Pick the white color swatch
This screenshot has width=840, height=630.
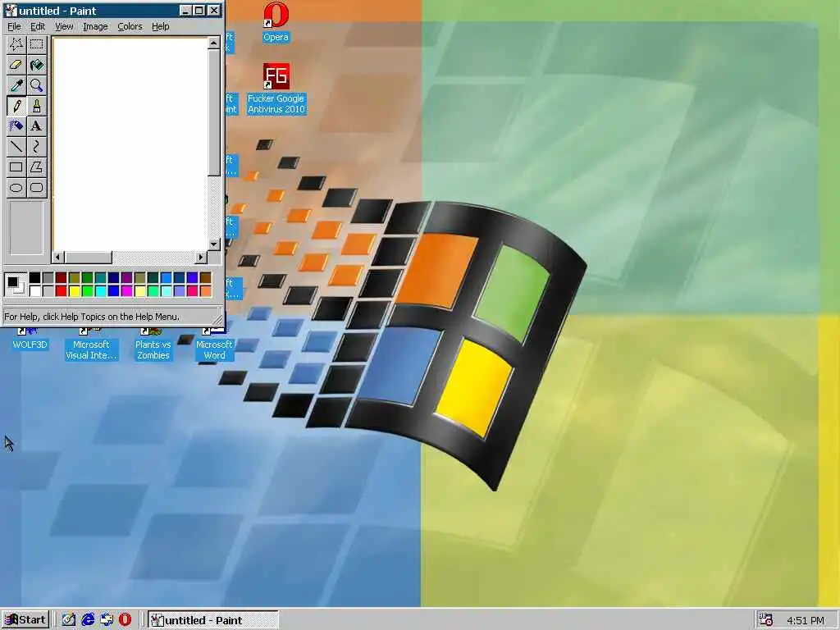click(34, 291)
